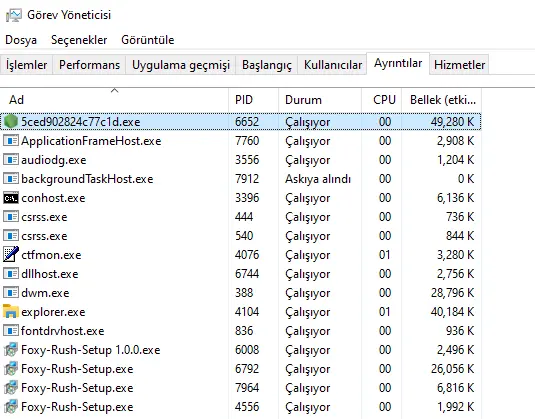Screen dimensions: 535x419
Task: Click PID value 4556
Action: [247, 407]
